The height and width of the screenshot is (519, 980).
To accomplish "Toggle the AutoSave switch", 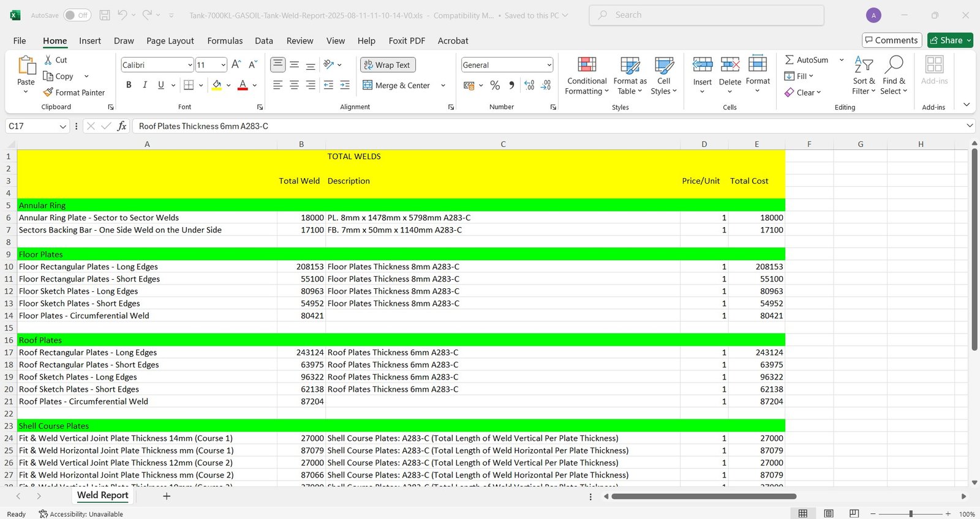I will pos(77,15).
